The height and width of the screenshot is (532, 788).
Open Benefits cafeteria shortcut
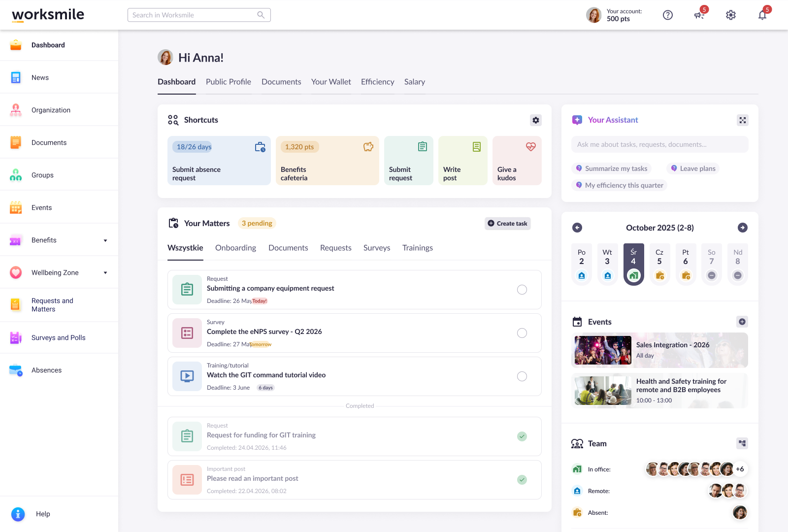pyautogui.click(x=328, y=161)
